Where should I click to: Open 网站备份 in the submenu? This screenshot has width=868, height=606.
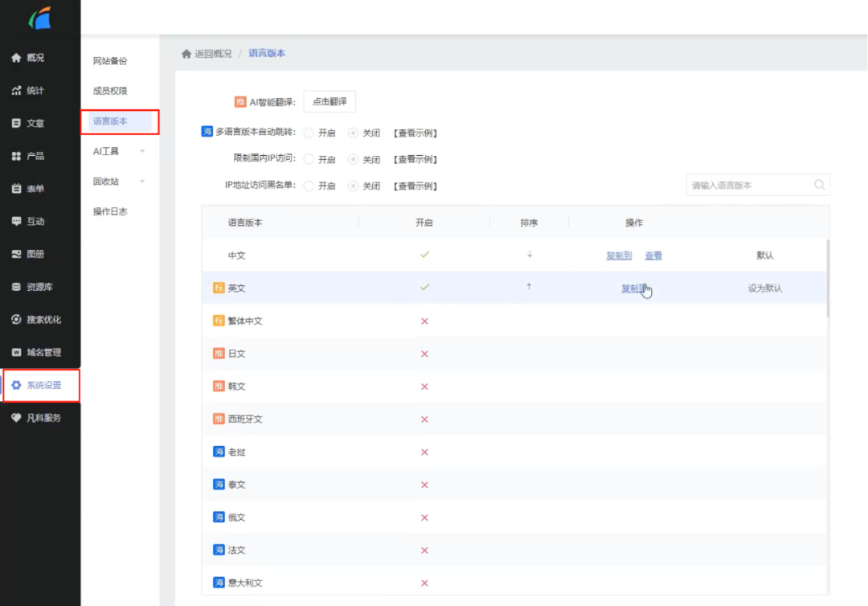point(110,61)
